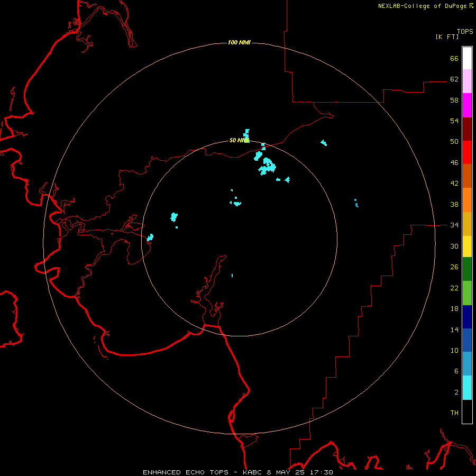Screen dimensions: 476x476
Task: Click the TH threshold legend label
Action: [x=454, y=413]
